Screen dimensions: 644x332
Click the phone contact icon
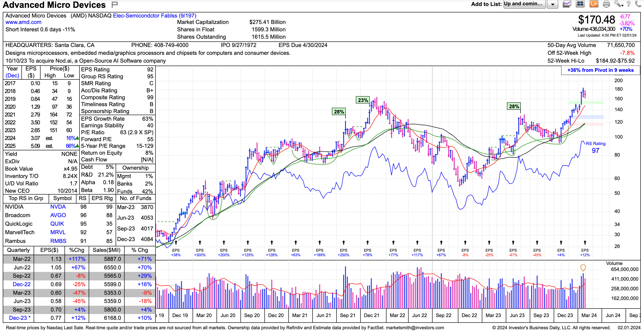point(638,4)
